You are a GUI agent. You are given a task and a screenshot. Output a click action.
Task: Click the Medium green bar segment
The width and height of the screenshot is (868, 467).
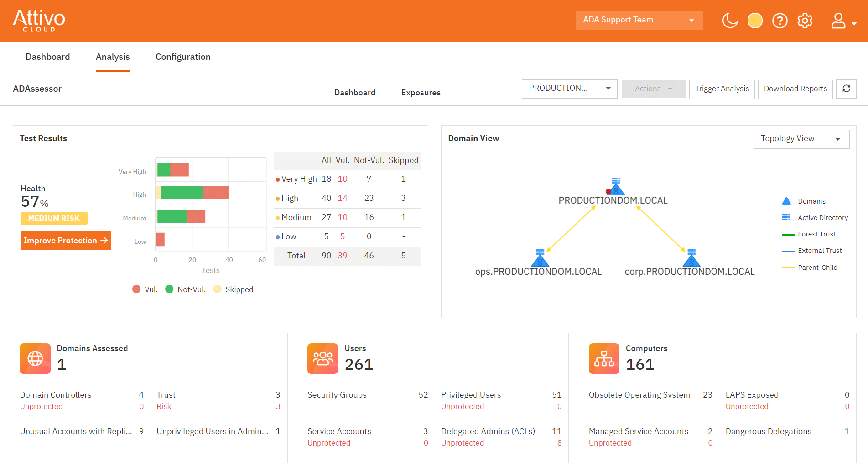pos(172,216)
